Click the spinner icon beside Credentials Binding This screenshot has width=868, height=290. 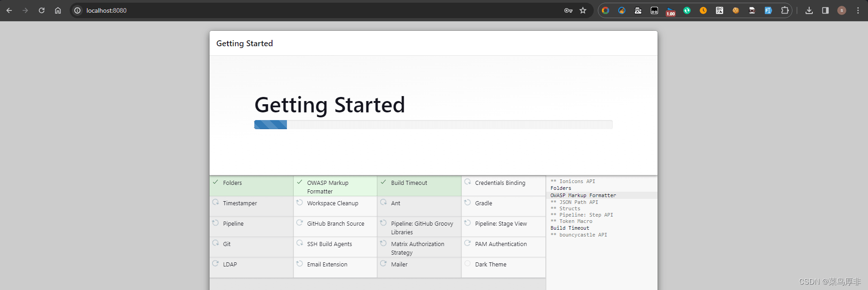467,182
